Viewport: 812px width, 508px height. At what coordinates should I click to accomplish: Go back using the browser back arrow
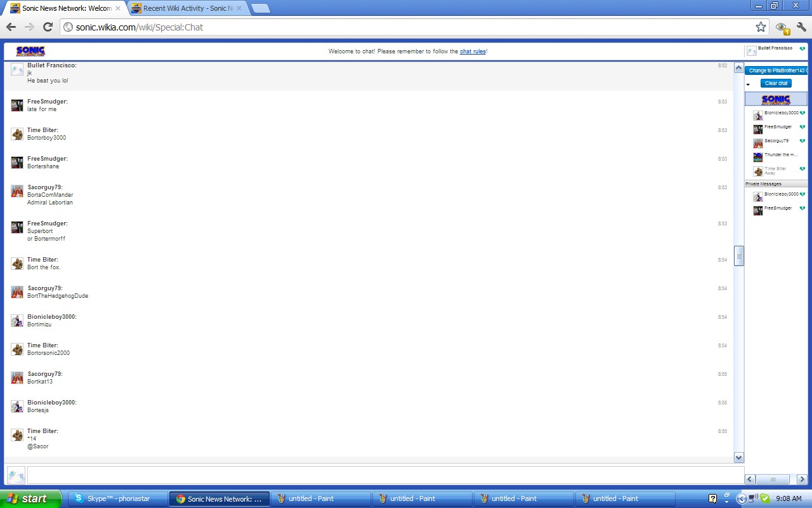pos(11,27)
